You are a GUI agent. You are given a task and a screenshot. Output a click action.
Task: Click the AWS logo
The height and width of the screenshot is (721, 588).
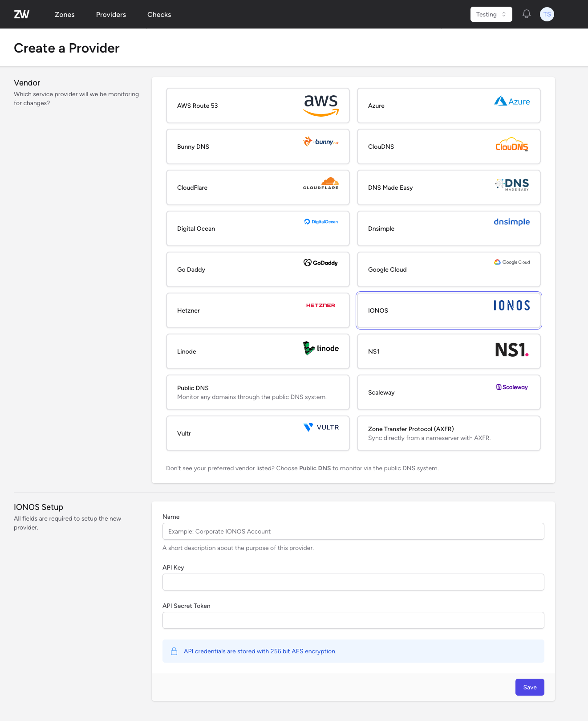coord(321,106)
